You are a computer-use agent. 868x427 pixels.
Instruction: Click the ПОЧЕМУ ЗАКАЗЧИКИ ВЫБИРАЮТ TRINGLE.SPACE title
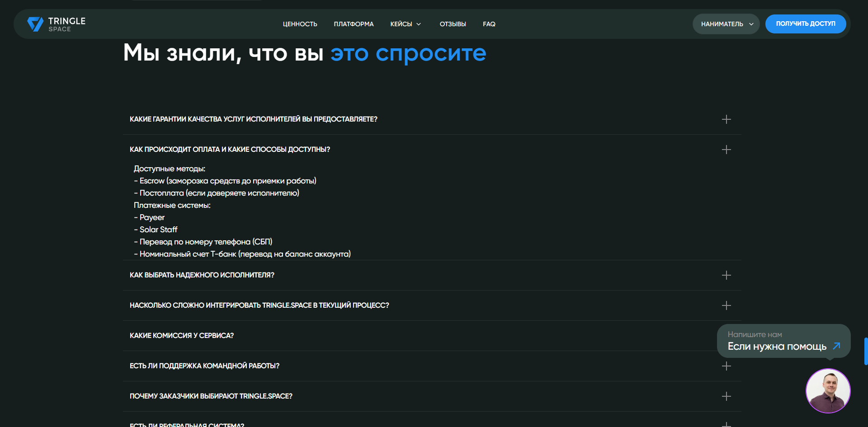point(211,396)
